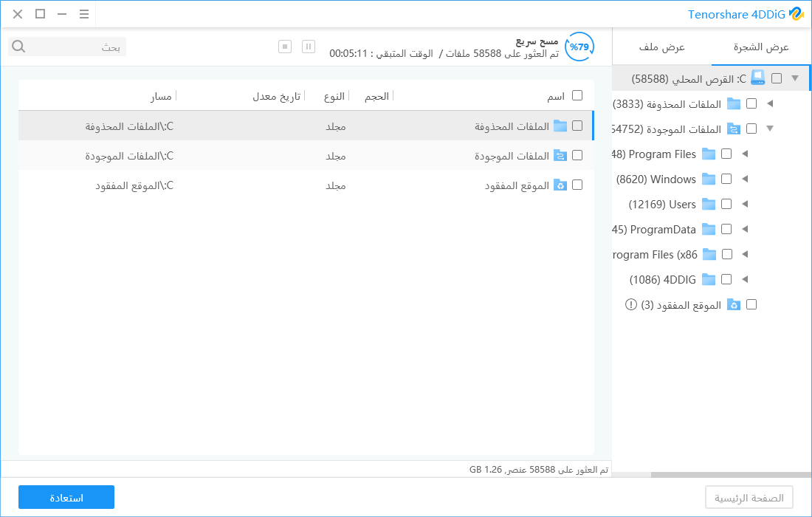Click the remaining time 00:05:11 text
The image size is (812, 517).
click(348, 53)
